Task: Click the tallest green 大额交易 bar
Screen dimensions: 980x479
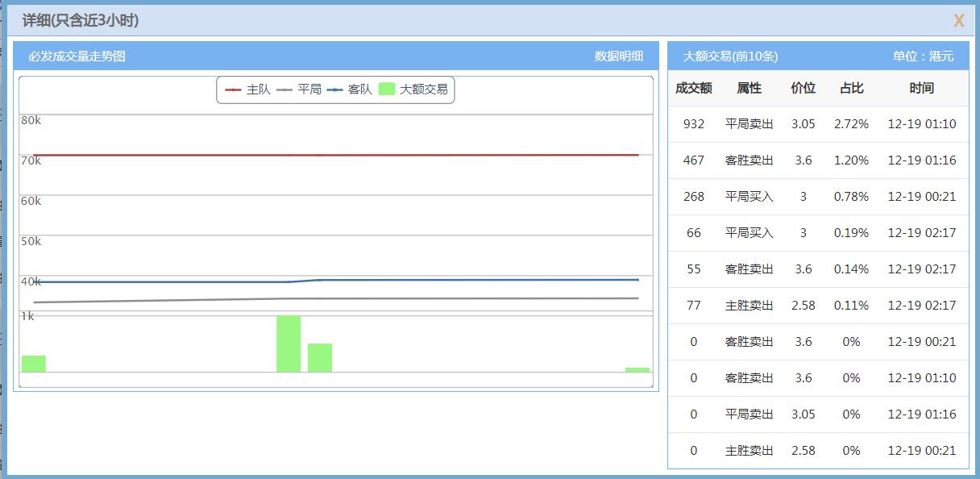Action: tap(289, 343)
